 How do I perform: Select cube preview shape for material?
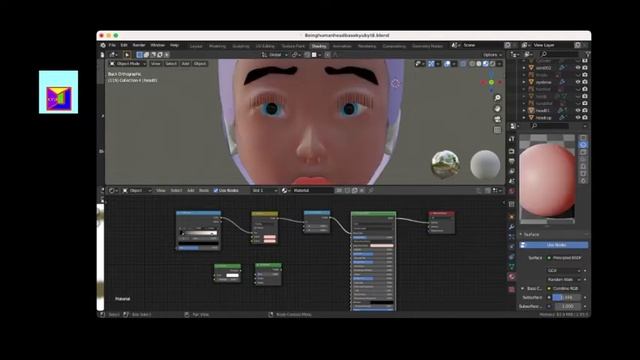tap(583, 152)
